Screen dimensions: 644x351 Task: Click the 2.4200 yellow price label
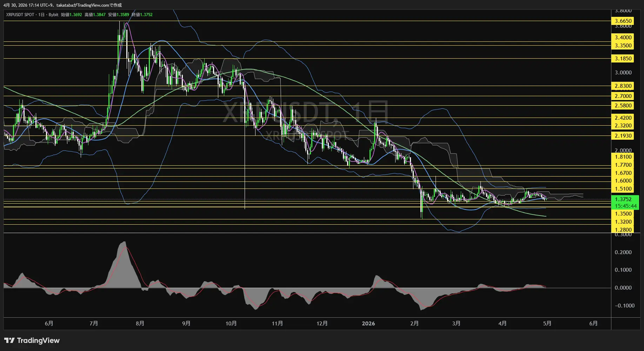[623, 118]
